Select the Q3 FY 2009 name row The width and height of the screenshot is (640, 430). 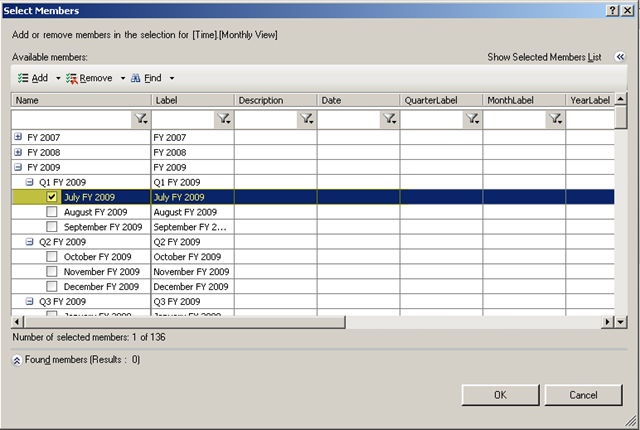81,301
